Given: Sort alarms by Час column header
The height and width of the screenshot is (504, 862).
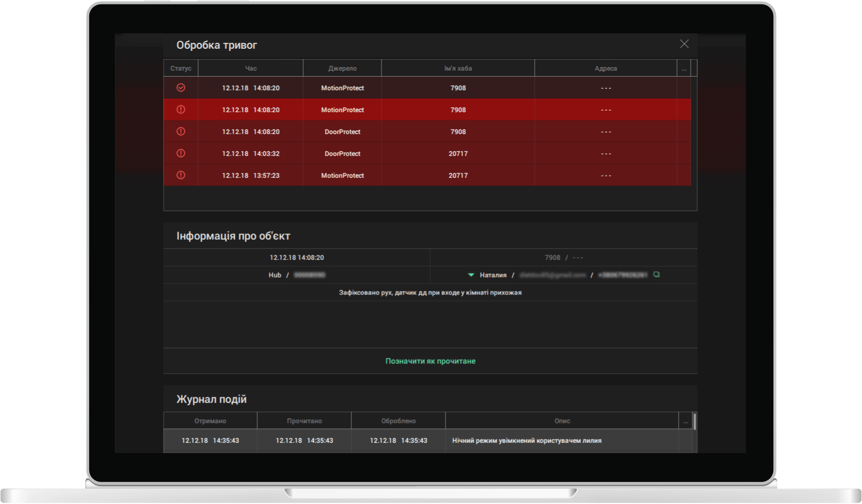Looking at the screenshot, I should tap(251, 68).
